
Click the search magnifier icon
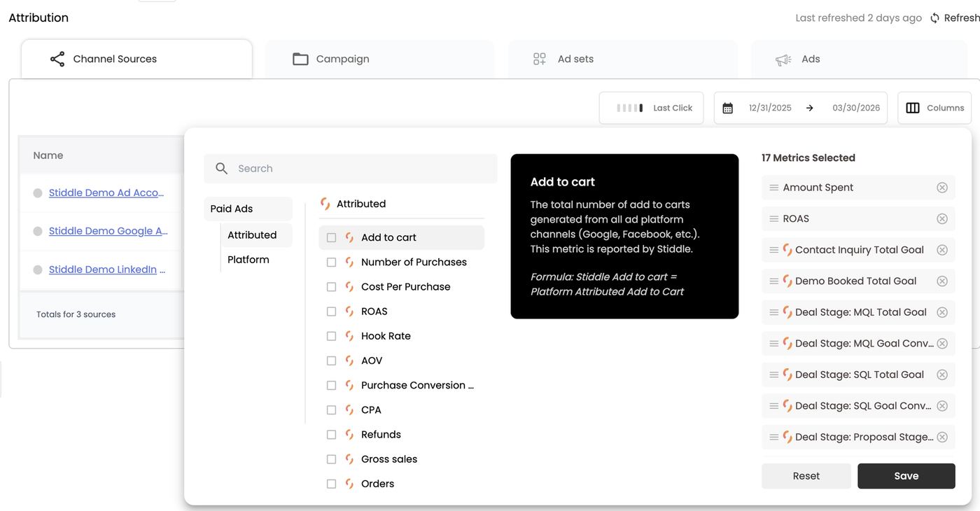[222, 169]
